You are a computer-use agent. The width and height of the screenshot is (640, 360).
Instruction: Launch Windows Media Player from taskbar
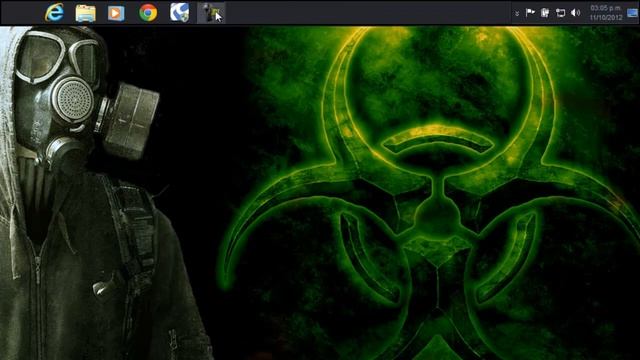(116, 13)
